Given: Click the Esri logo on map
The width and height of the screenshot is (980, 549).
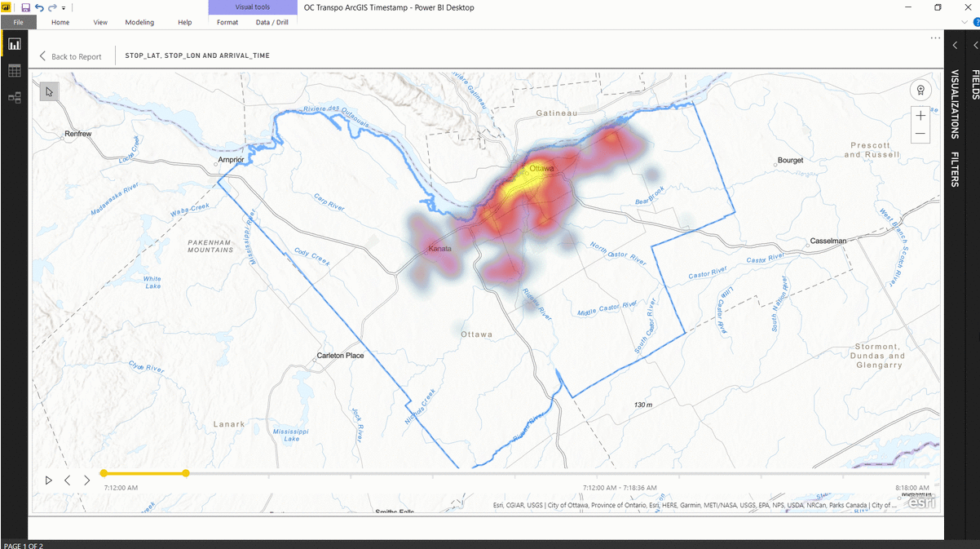Looking at the screenshot, I should [x=921, y=503].
